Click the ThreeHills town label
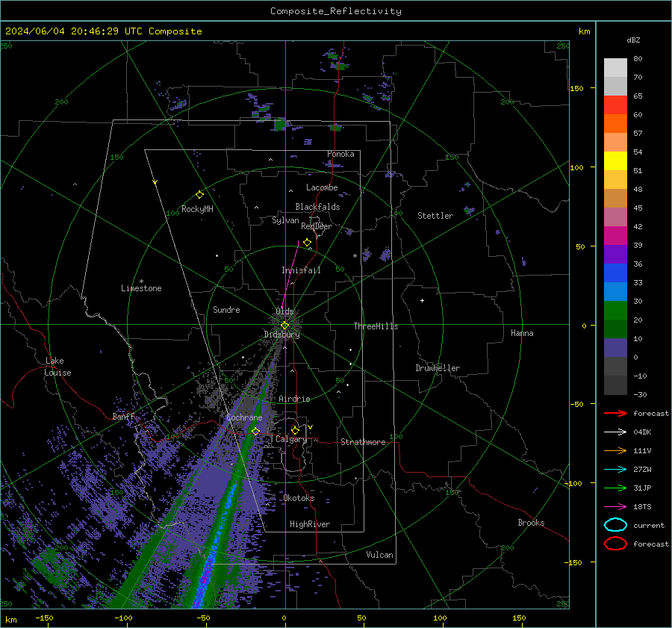Screen dimensions: 672x628 [x=376, y=326]
